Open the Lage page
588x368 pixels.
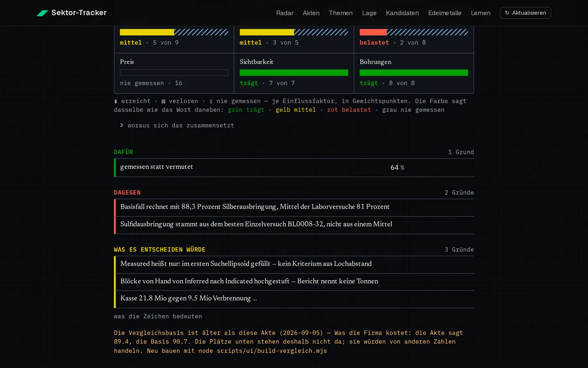point(369,13)
